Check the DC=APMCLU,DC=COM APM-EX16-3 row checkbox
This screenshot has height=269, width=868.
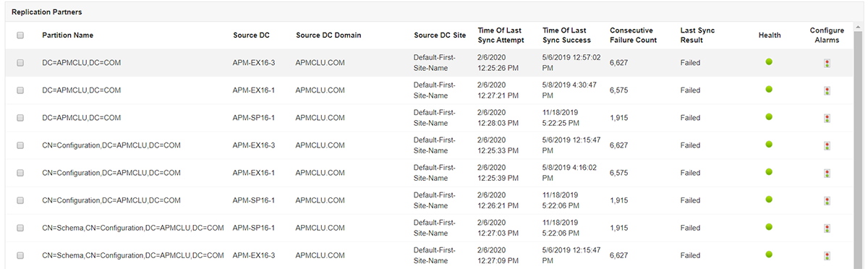coord(20,63)
